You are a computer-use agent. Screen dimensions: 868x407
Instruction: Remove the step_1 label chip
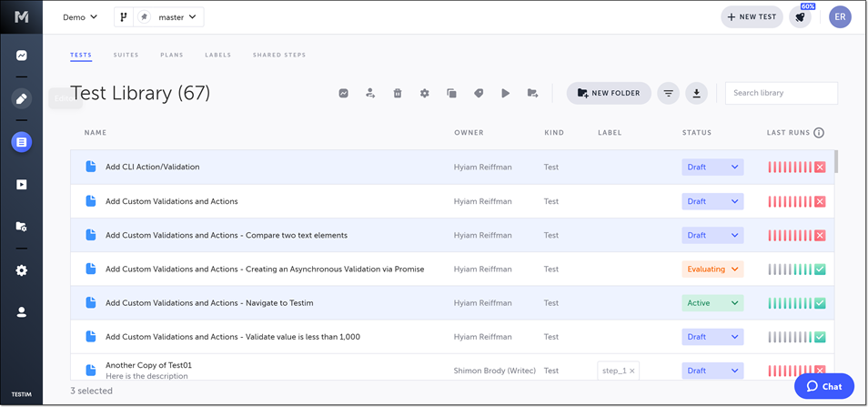pyautogui.click(x=632, y=371)
